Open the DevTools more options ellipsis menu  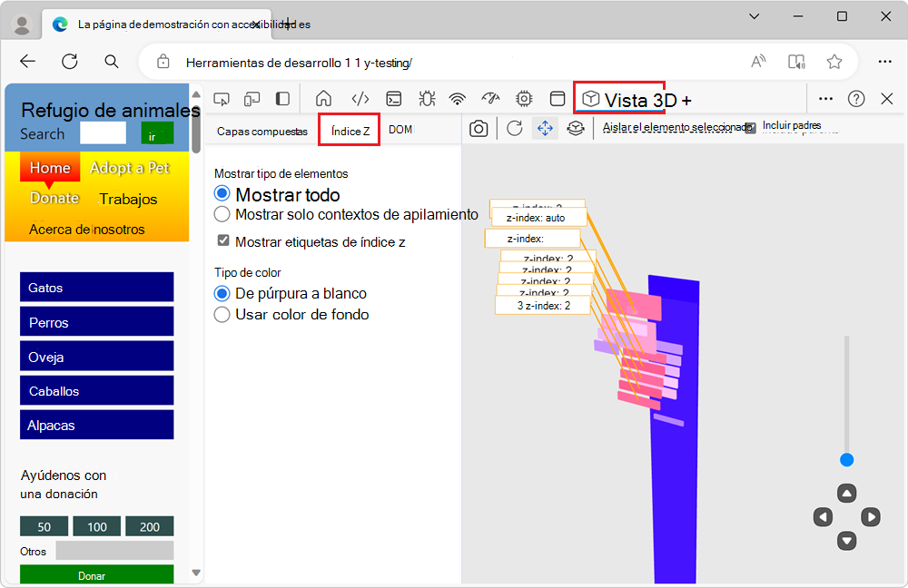[x=825, y=99]
